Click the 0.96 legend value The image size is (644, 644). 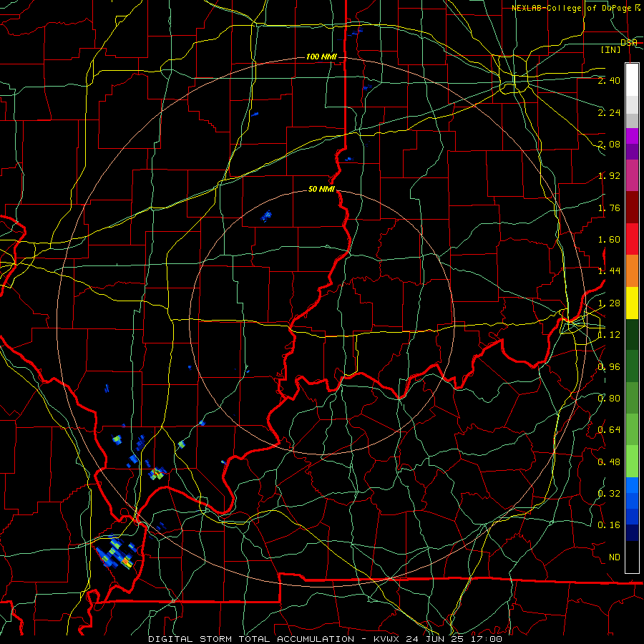609,367
